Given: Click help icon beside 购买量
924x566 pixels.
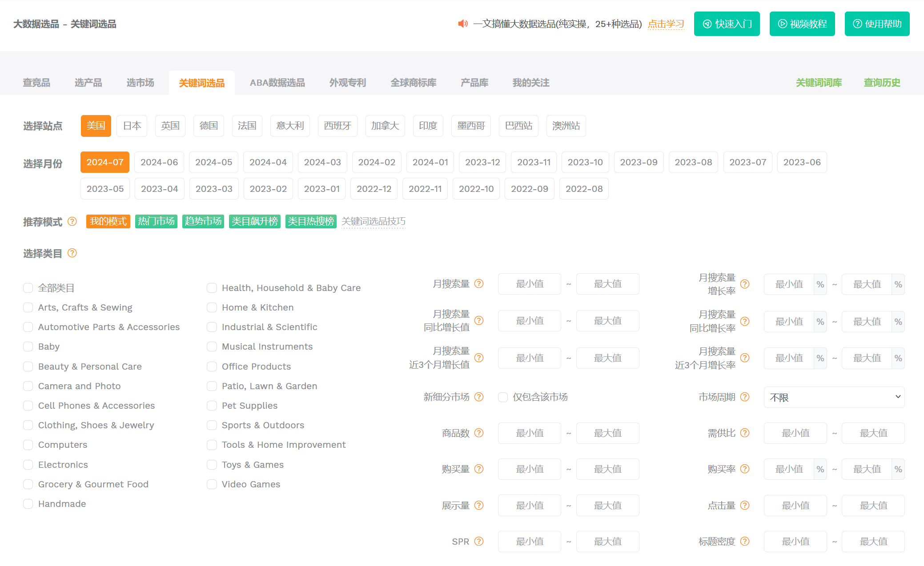Looking at the screenshot, I should point(479,469).
